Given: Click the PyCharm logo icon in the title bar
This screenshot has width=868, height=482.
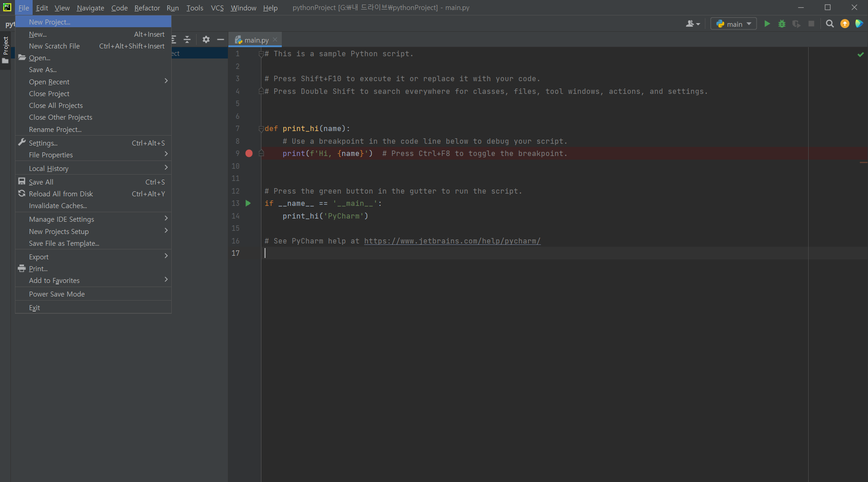Looking at the screenshot, I should [7, 7].
